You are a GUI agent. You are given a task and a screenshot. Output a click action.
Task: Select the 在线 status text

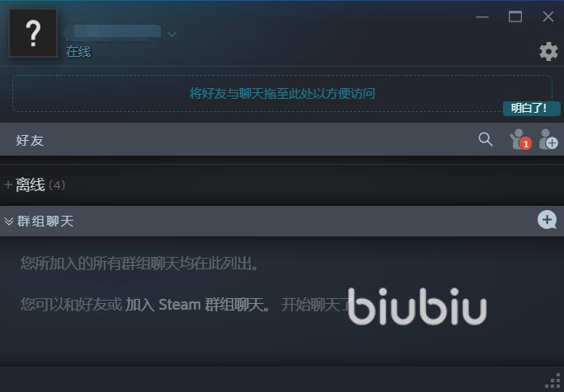(78, 52)
